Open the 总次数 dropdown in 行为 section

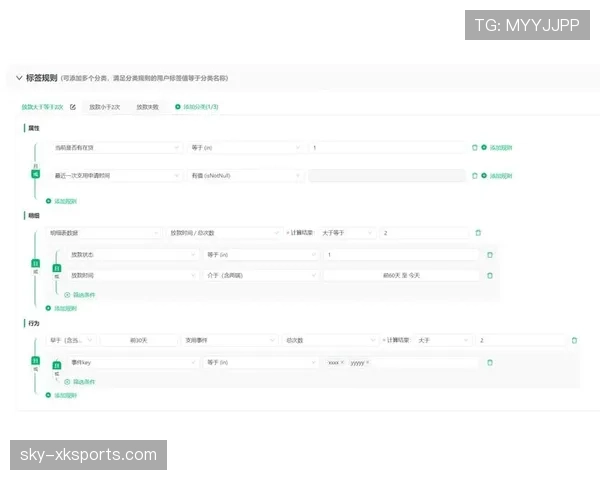coord(329,340)
